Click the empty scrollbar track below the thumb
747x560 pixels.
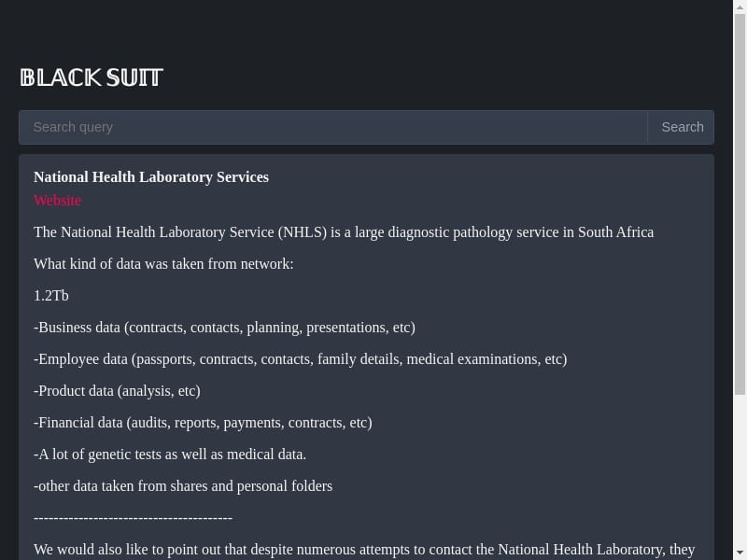coord(740,471)
